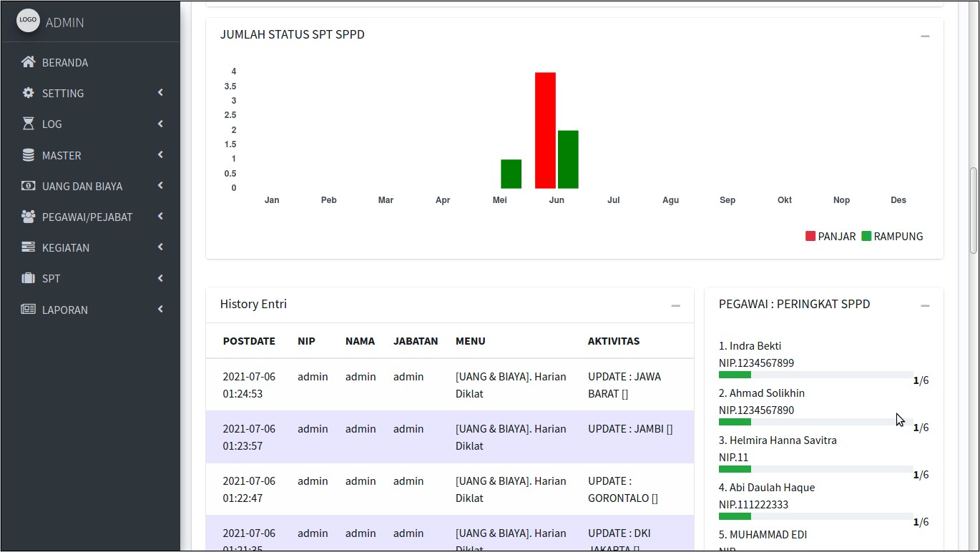Collapse the History Entri card

(x=675, y=305)
